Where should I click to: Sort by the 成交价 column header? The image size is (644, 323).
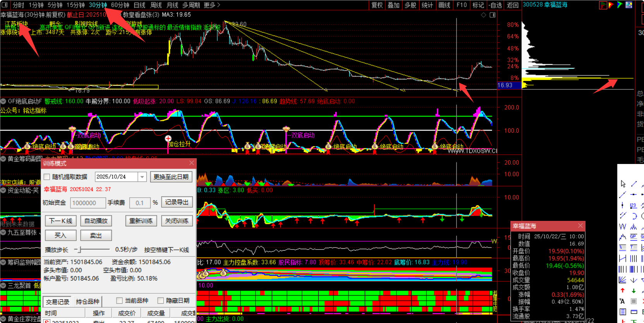pos(127,313)
